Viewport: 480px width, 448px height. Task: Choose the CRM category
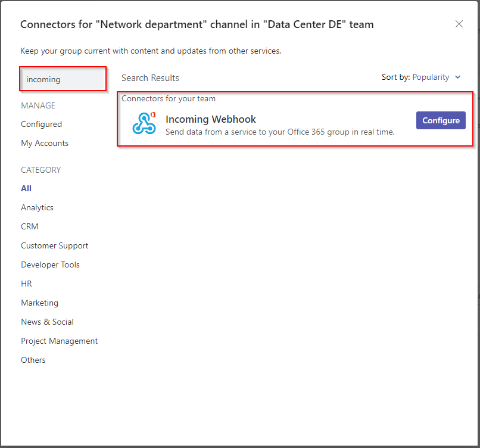point(29,226)
